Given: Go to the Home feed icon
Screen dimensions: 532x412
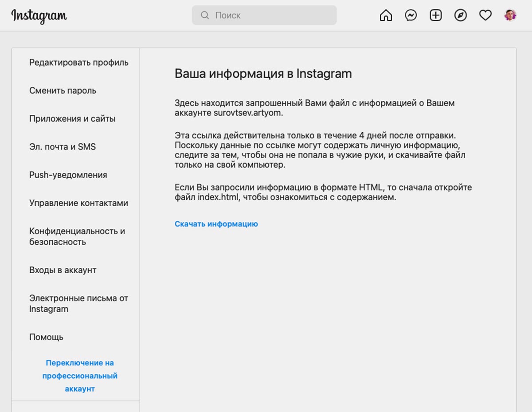Looking at the screenshot, I should (x=386, y=16).
